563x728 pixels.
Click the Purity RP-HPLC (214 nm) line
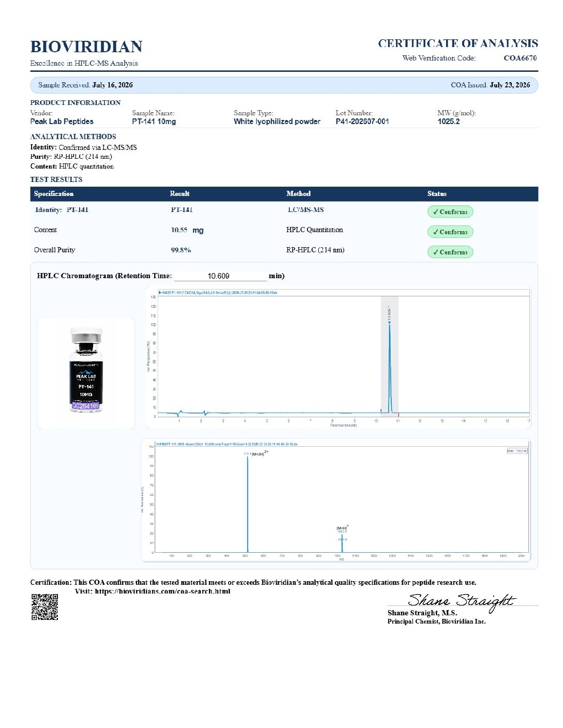(71, 157)
